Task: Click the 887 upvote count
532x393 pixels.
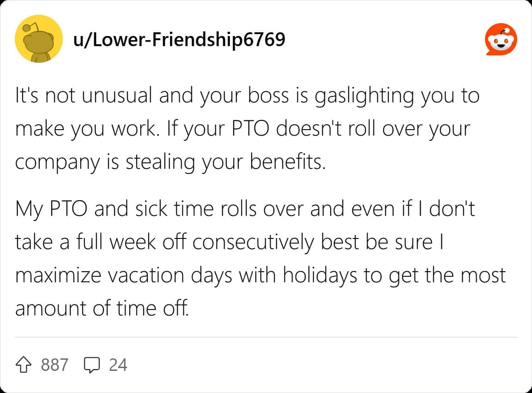Action: [54, 365]
